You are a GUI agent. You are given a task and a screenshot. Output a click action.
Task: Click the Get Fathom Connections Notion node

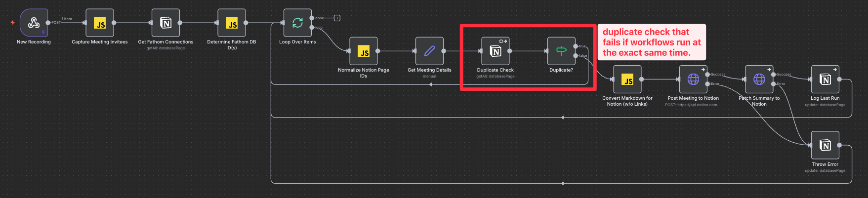click(166, 23)
